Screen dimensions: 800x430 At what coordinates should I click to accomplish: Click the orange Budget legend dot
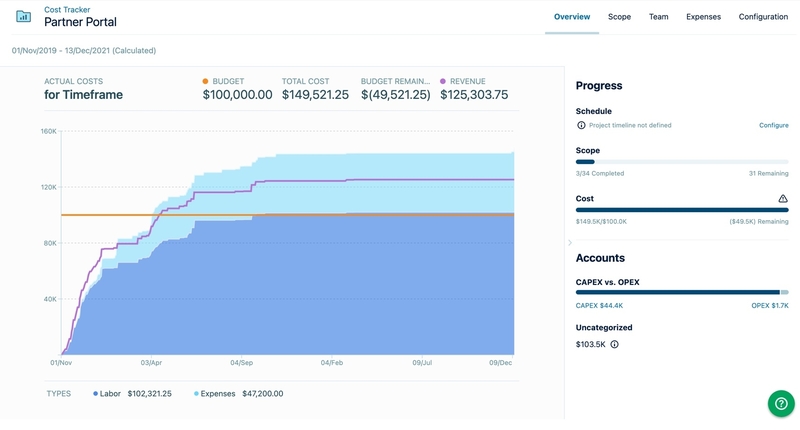(206, 82)
